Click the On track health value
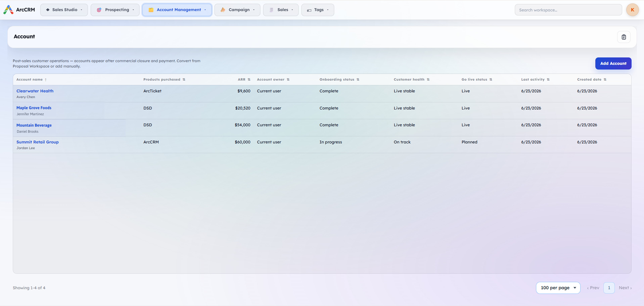 pos(402,142)
